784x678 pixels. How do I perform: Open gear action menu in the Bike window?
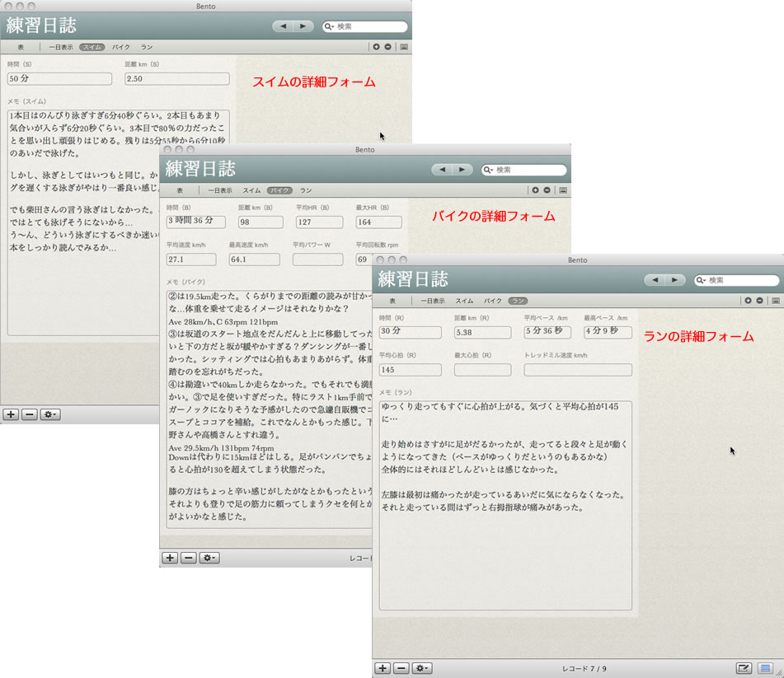(209, 558)
